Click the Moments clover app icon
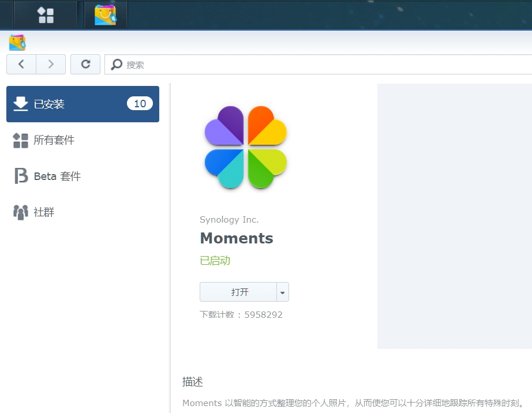 tap(245, 147)
